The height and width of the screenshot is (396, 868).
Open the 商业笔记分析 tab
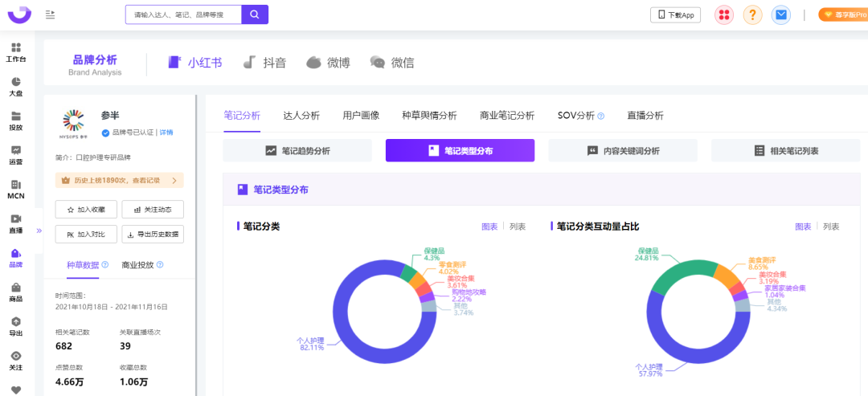tap(507, 116)
